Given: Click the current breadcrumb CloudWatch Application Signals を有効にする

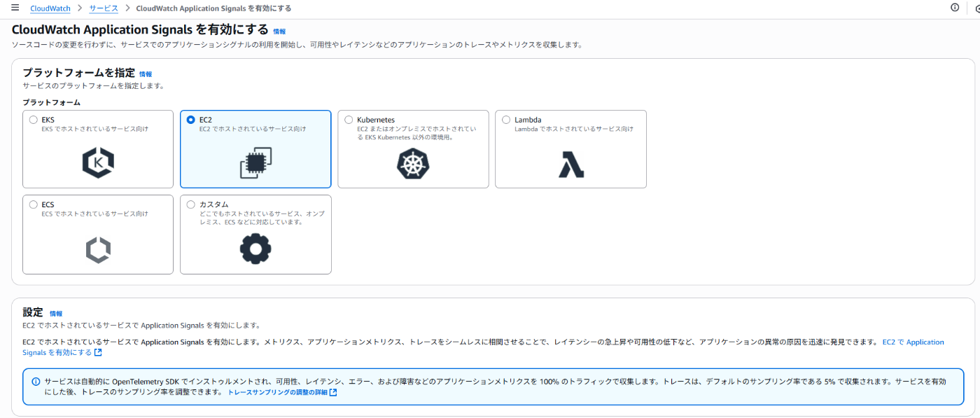Looking at the screenshot, I should [213, 8].
